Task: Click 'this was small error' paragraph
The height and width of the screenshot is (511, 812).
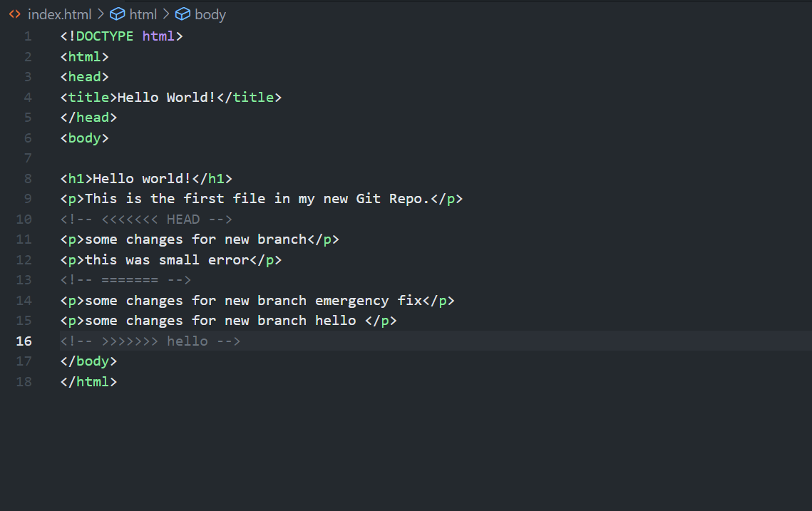Action: click(x=171, y=260)
